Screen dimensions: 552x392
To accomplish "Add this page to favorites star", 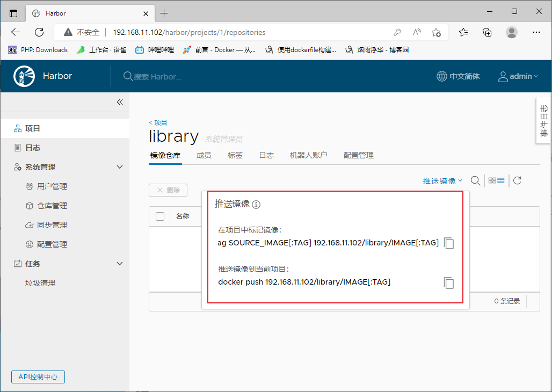I will coord(436,32).
